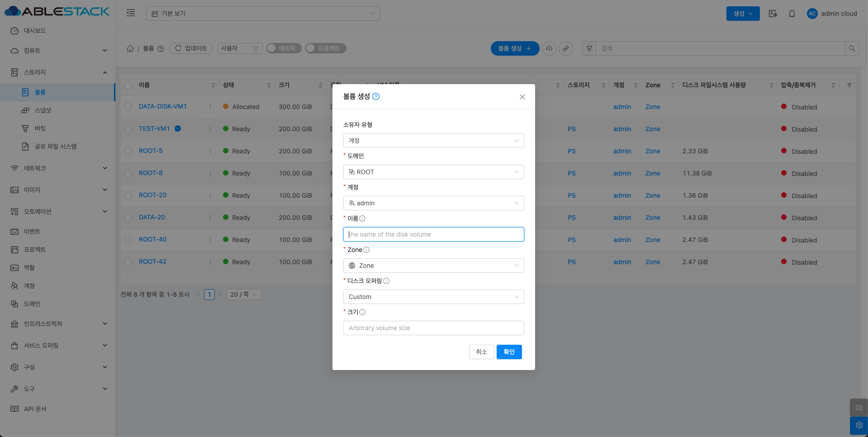This screenshot has width=868, height=437.
Task: Click the search magnifier icon
Action: [852, 48]
